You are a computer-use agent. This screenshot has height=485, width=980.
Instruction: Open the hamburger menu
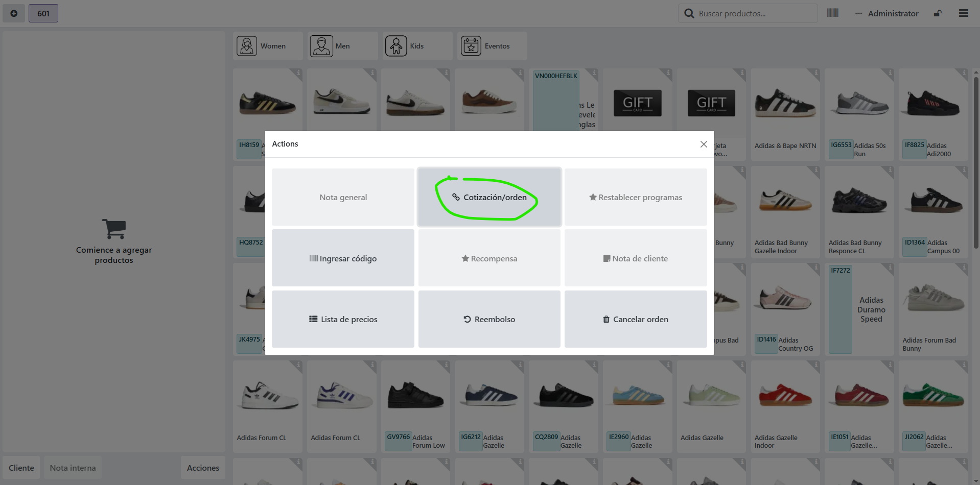964,13
